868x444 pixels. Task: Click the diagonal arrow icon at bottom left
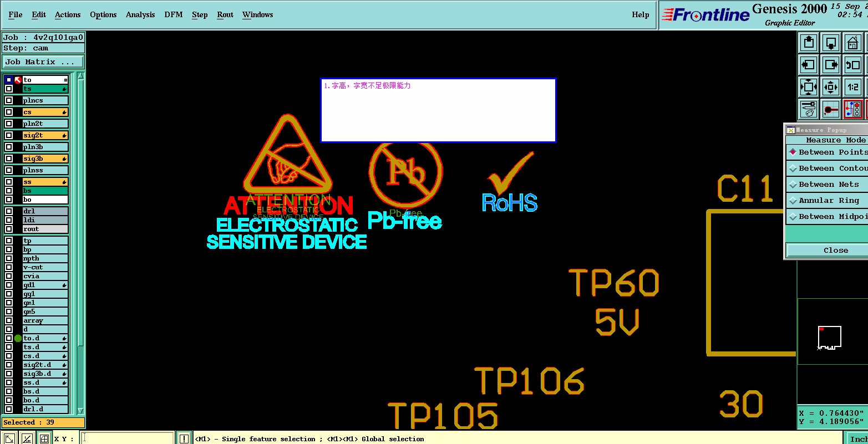coord(10,438)
